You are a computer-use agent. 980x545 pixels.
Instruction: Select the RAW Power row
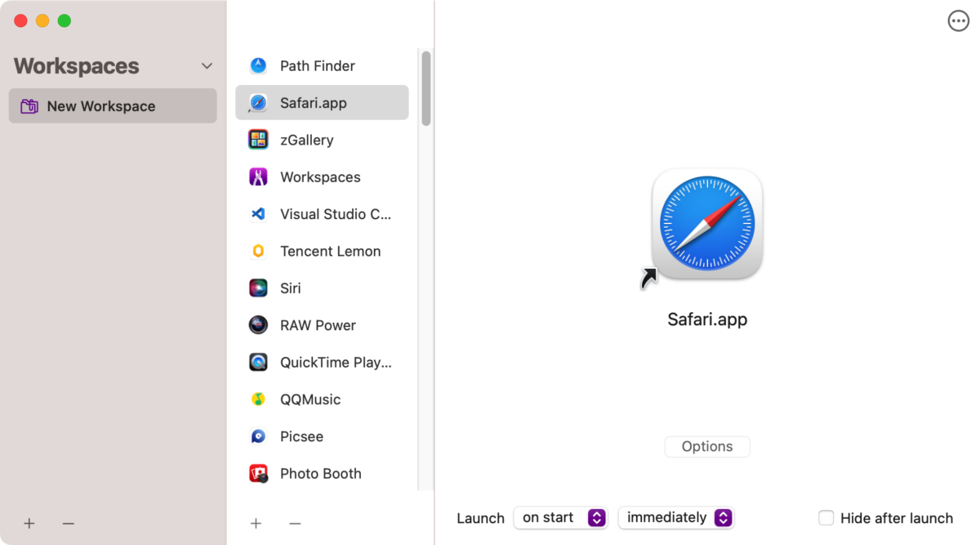[322, 325]
